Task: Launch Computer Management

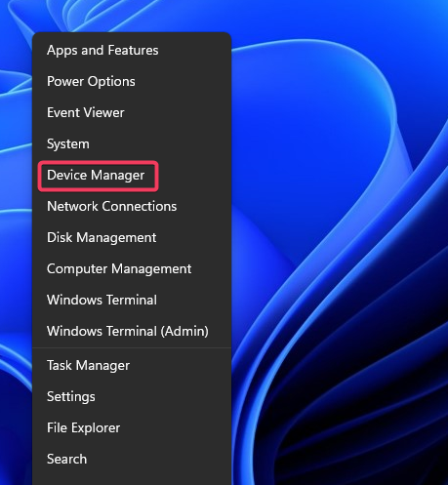Action: 132,268
